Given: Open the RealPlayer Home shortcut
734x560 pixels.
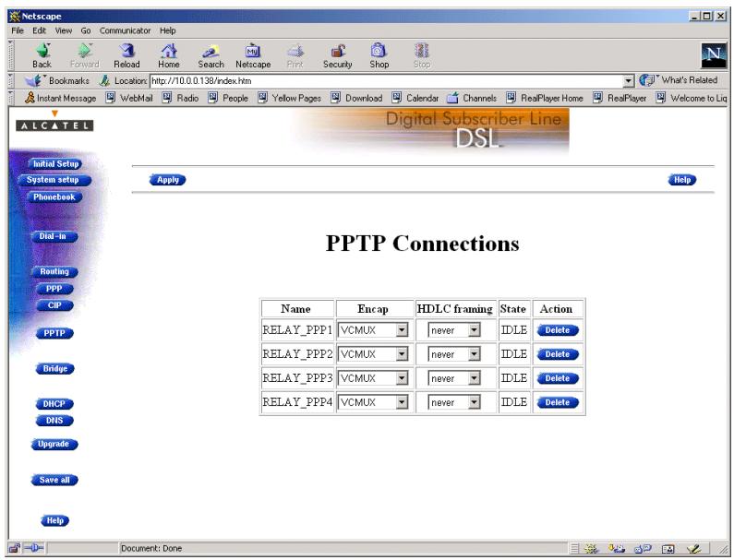Looking at the screenshot, I should point(545,98).
